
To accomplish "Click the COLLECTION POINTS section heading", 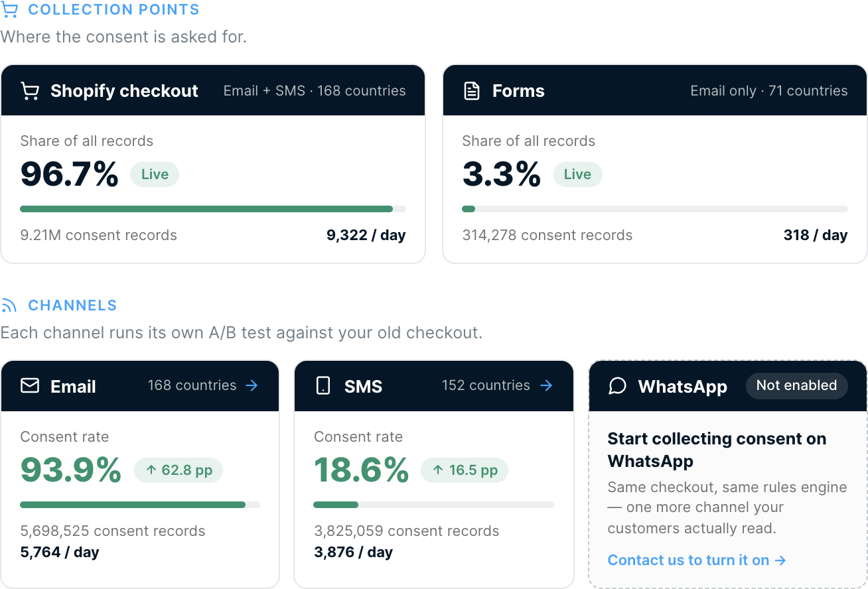I will (x=113, y=10).
